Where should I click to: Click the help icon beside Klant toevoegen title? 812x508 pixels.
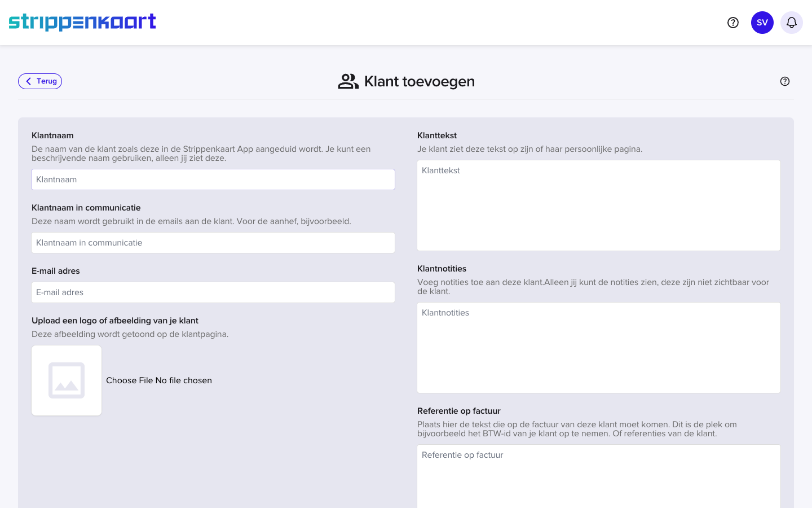click(x=785, y=81)
